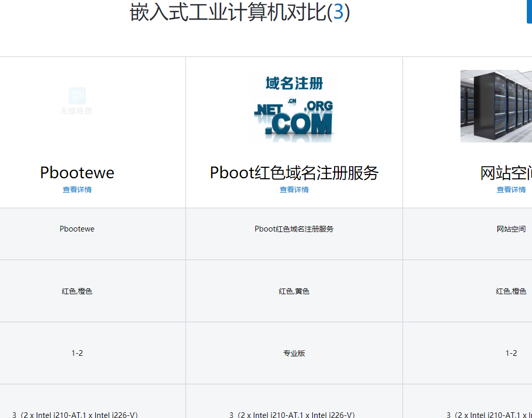Click the blue button at top-right corner

[529, 10]
